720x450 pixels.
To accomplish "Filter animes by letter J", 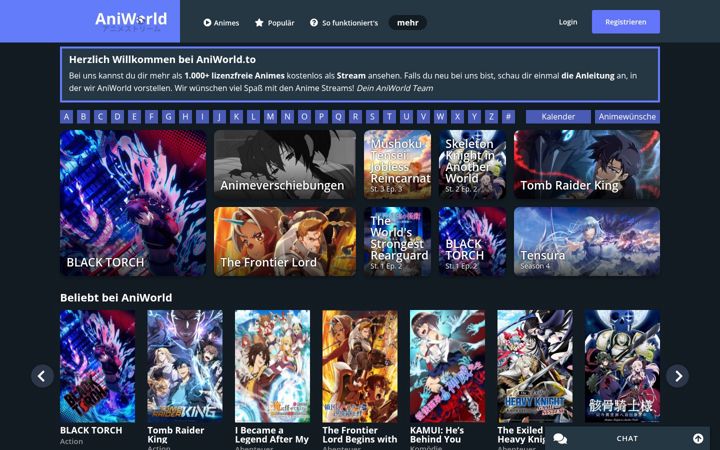I will 219,117.
